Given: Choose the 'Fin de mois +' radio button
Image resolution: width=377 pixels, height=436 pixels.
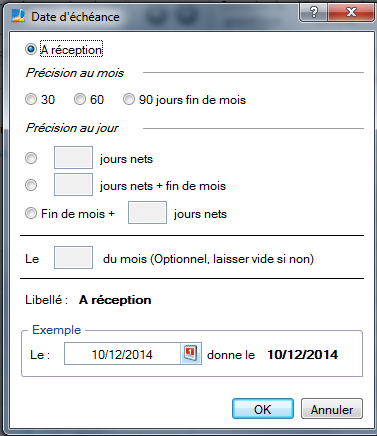Looking at the screenshot, I should (31, 213).
